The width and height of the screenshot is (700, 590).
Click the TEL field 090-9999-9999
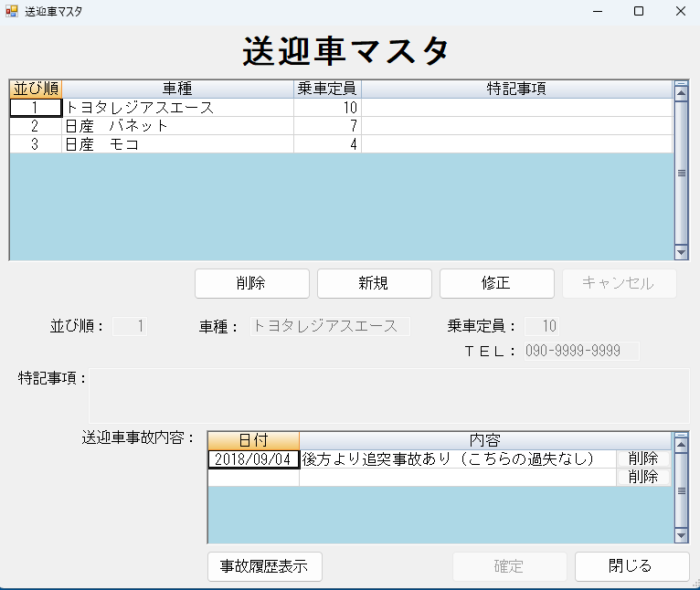[x=582, y=351]
